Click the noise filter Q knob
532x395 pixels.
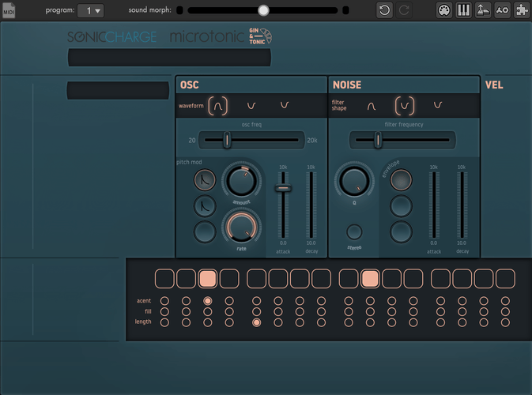coord(354,181)
